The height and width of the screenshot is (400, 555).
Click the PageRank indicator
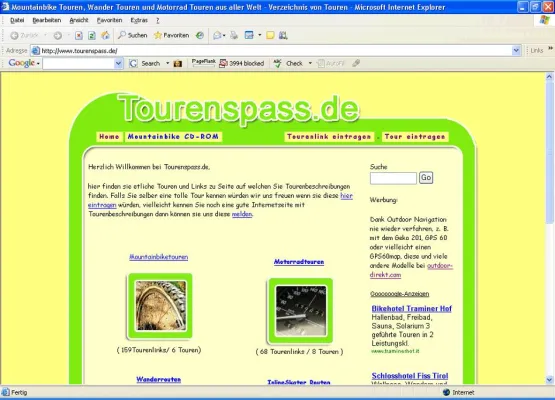(x=203, y=63)
